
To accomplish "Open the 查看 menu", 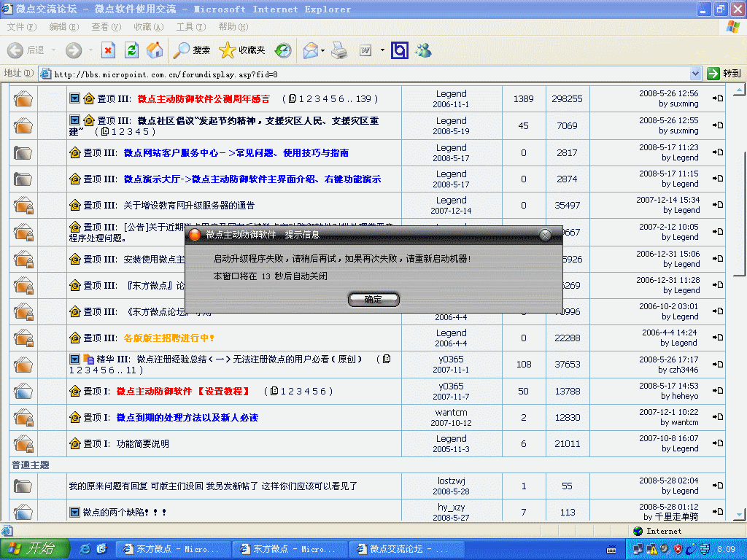I will 106,27.
